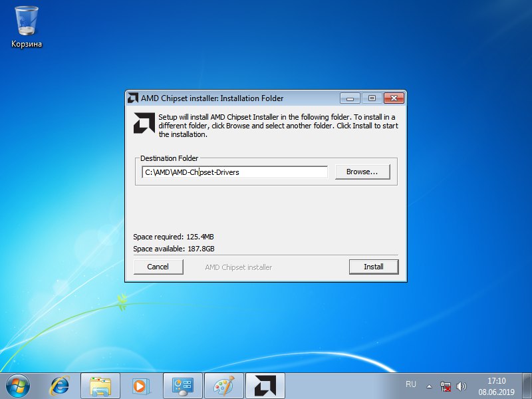Close the AMD Chipset installer window

point(394,98)
